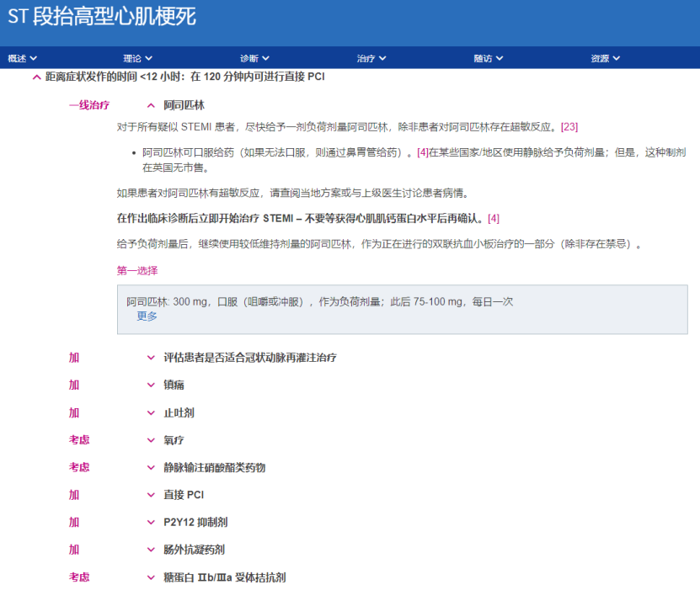
Task: Click the 镇痛 heading text
Action: [174, 385]
